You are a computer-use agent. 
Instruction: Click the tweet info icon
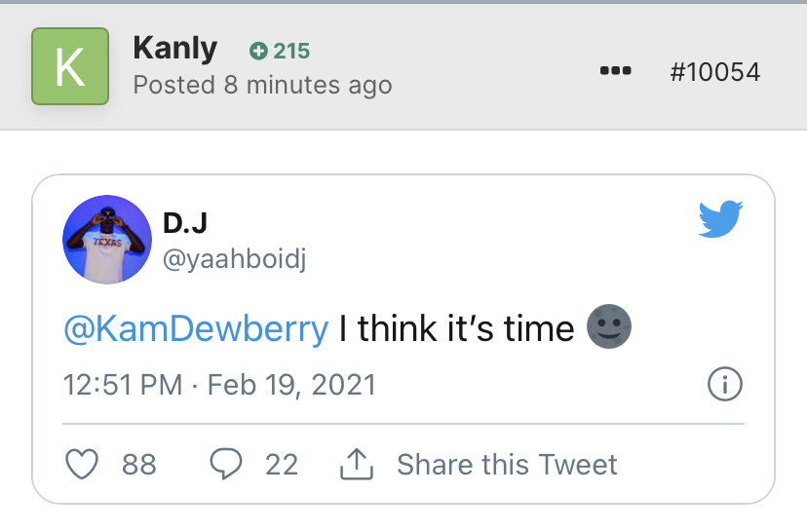tap(724, 385)
